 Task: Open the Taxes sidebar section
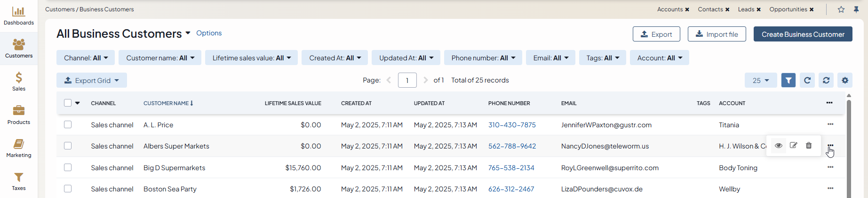pyautogui.click(x=19, y=181)
